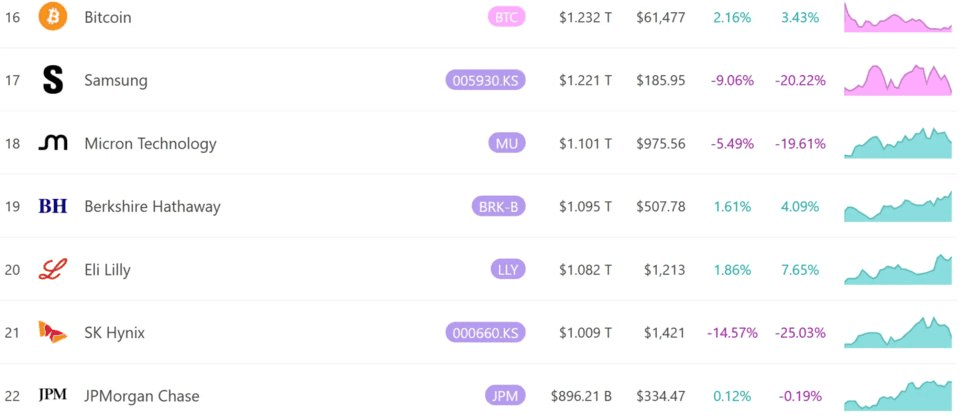View Bitcoin's pink price sparkline chart
This screenshot has height=417, width=960.
click(898, 17)
